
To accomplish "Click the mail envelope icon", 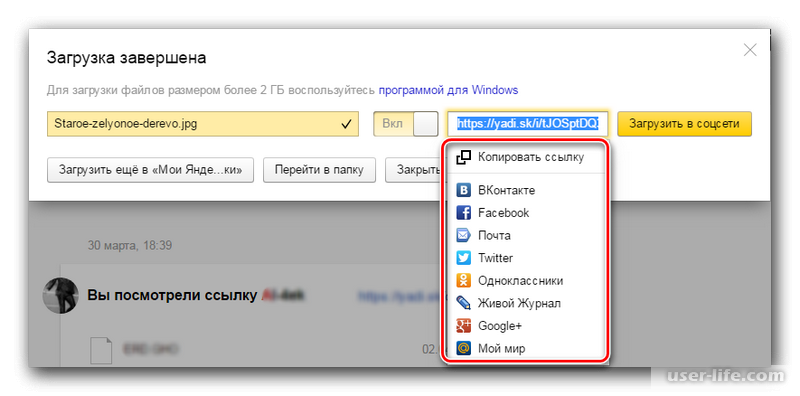I will (463, 236).
